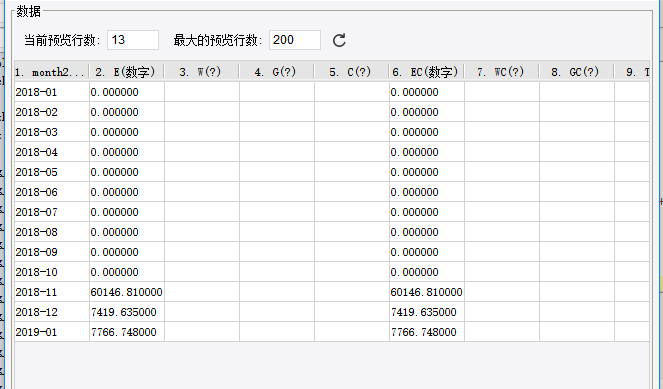Click the refresh preview icon
The width and height of the screenshot is (663, 389).
[x=339, y=41]
